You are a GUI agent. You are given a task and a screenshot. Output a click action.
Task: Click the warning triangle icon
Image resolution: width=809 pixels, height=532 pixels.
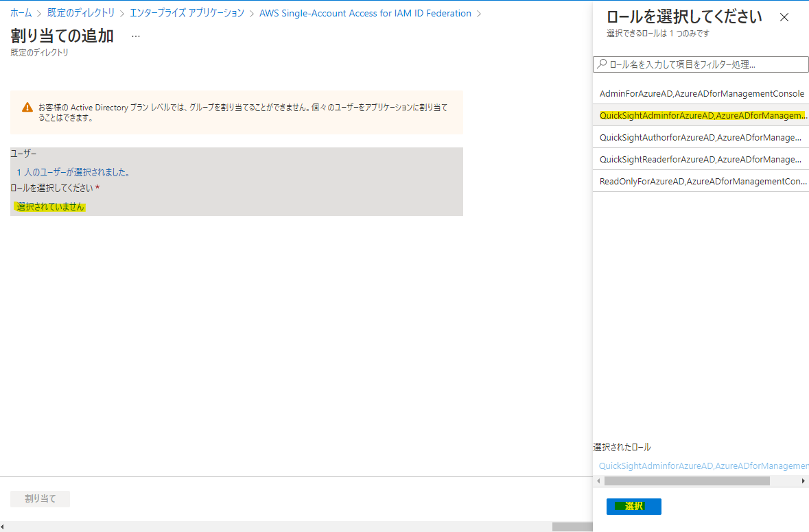[27, 107]
